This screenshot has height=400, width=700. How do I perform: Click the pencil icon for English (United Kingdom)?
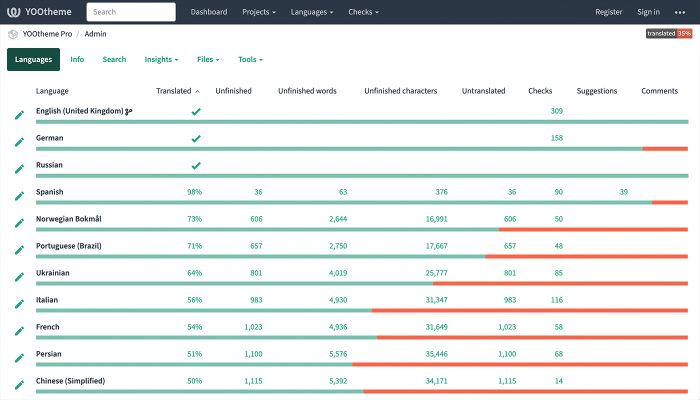pos(19,115)
